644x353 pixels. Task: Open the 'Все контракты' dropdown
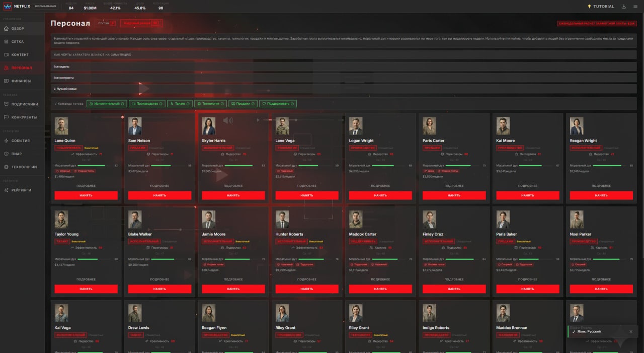click(x=344, y=78)
